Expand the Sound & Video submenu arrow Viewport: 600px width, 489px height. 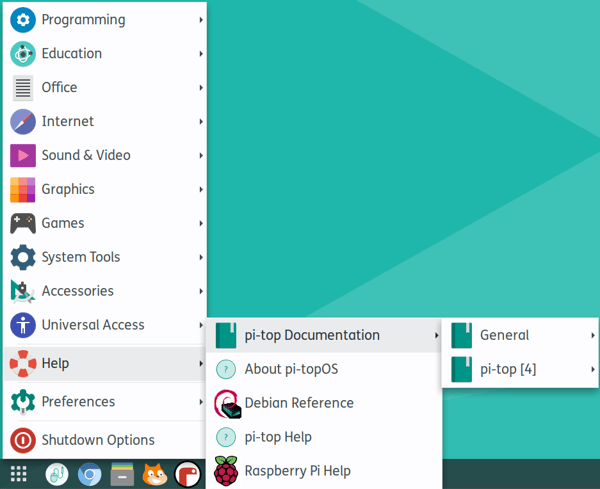[x=201, y=155]
